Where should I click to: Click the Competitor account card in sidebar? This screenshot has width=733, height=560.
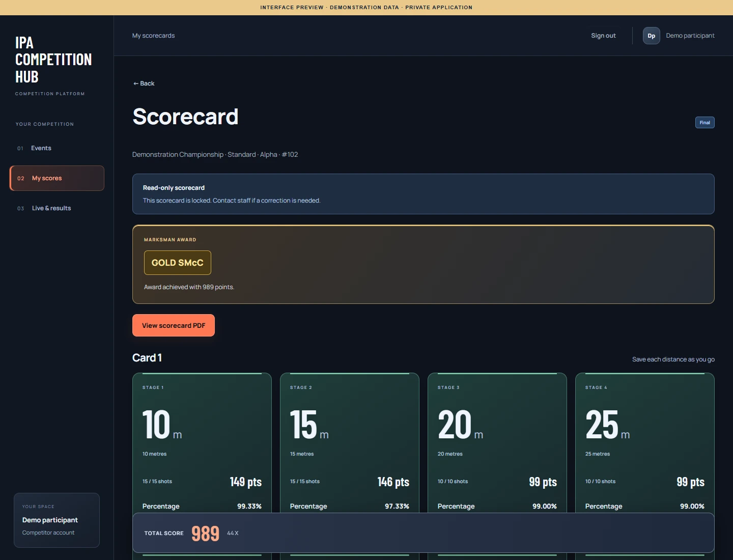pyautogui.click(x=57, y=520)
